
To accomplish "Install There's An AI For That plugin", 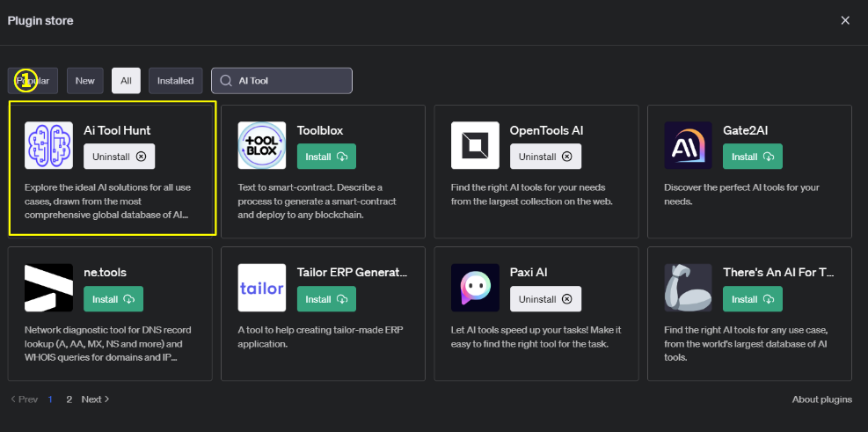I will pos(753,298).
